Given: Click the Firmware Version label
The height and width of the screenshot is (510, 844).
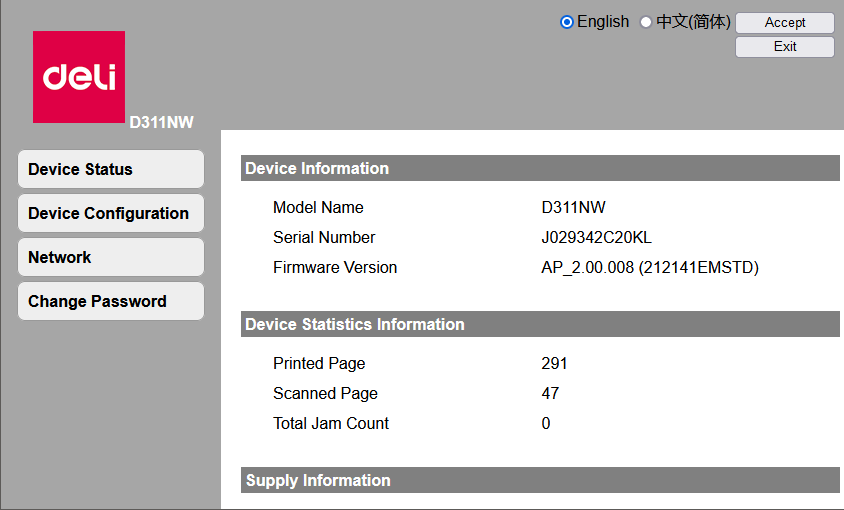Looking at the screenshot, I should [335, 267].
